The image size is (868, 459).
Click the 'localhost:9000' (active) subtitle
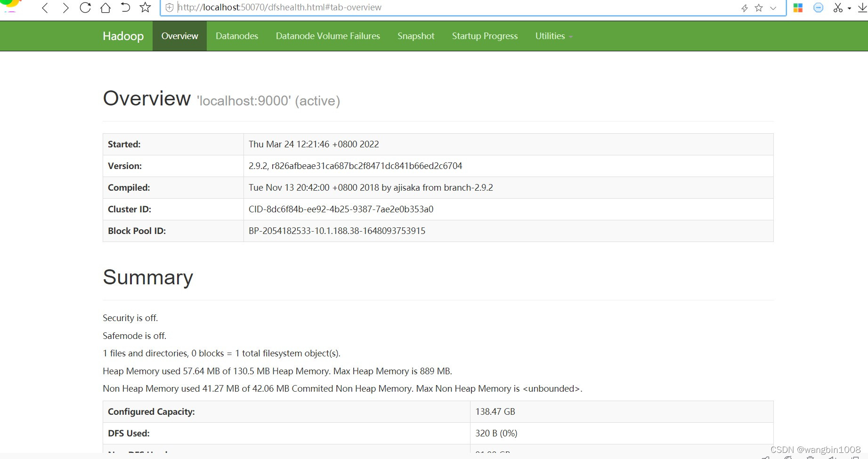[268, 101]
